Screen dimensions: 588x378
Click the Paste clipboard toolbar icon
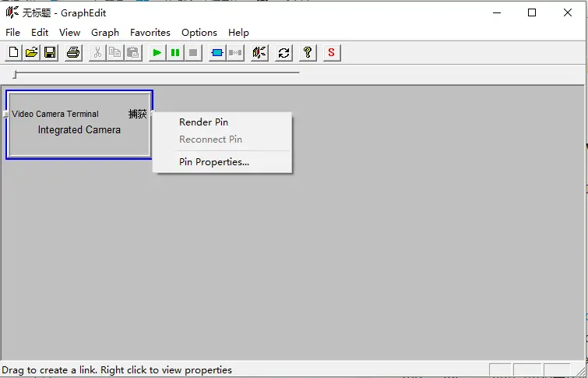point(133,52)
